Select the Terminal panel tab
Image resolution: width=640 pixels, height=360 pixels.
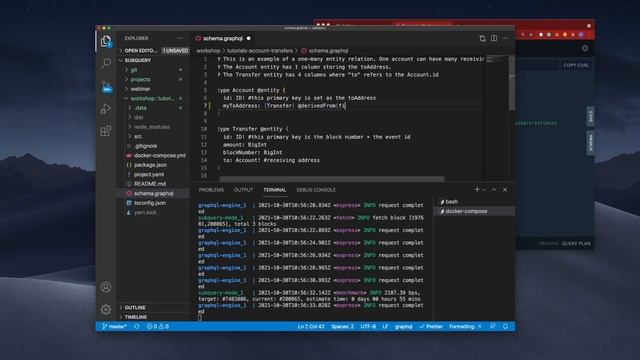pyautogui.click(x=274, y=190)
